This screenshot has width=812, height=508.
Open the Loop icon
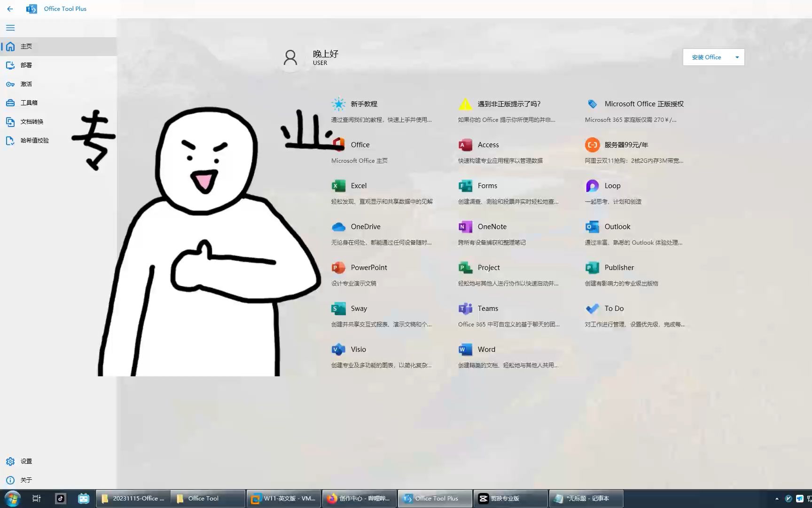click(592, 186)
